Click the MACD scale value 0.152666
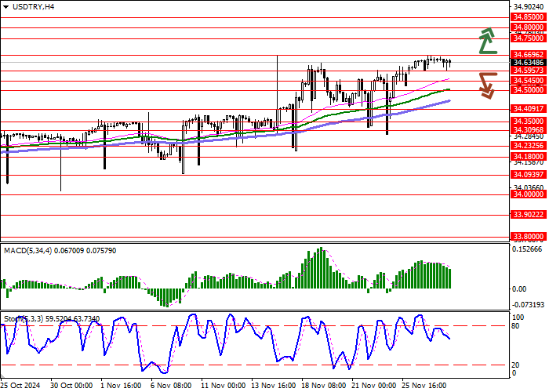This screenshot has width=549, height=392. coord(527,249)
